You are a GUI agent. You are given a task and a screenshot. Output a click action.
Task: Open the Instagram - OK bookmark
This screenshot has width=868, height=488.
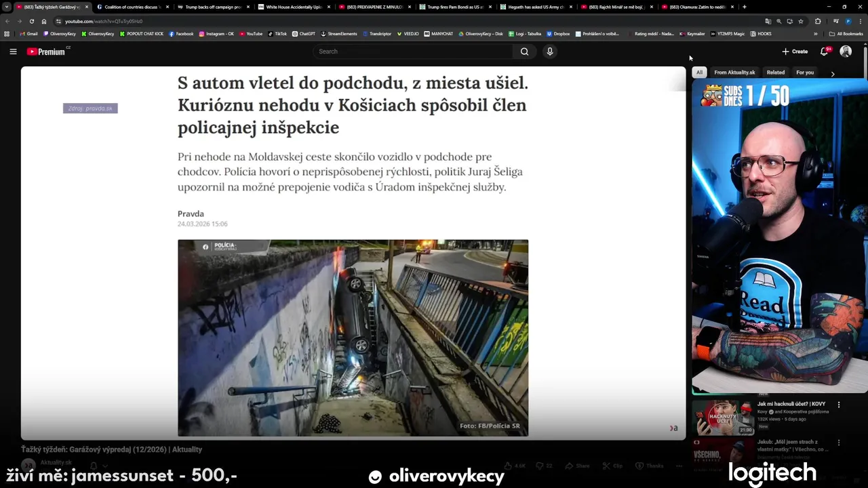coord(216,33)
